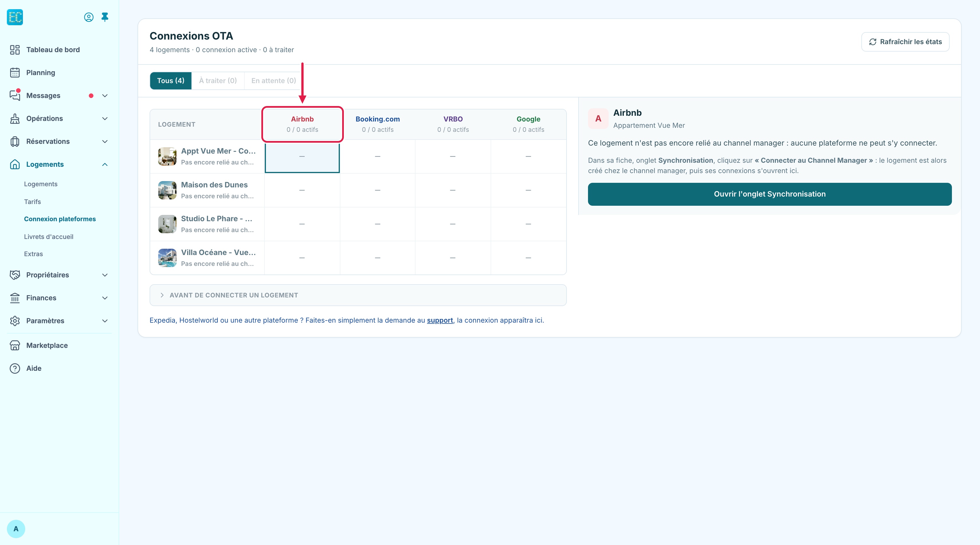Screen dimensions: 980x545
Task: Click the Finances bank icon
Action: click(15, 298)
